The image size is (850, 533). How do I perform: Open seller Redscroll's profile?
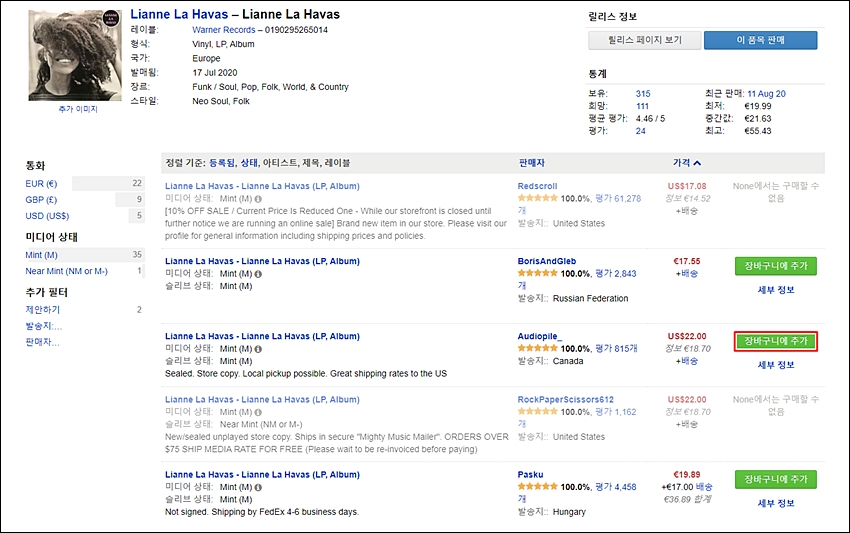pyautogui.click(x=537, y=186)
